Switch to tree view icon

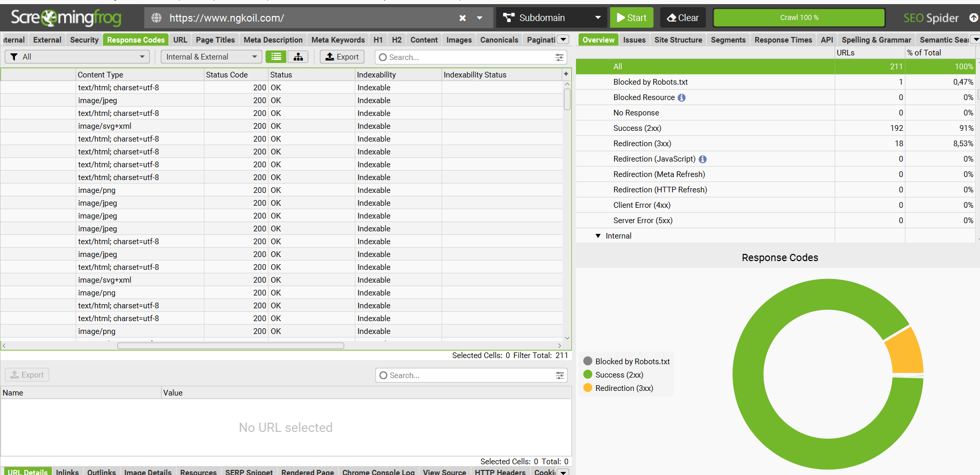tap(298, 56)
